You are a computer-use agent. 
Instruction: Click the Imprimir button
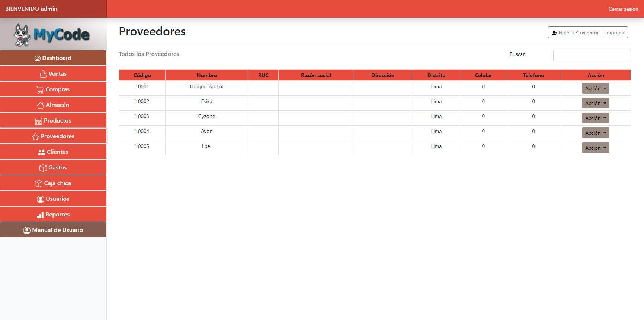615,32
